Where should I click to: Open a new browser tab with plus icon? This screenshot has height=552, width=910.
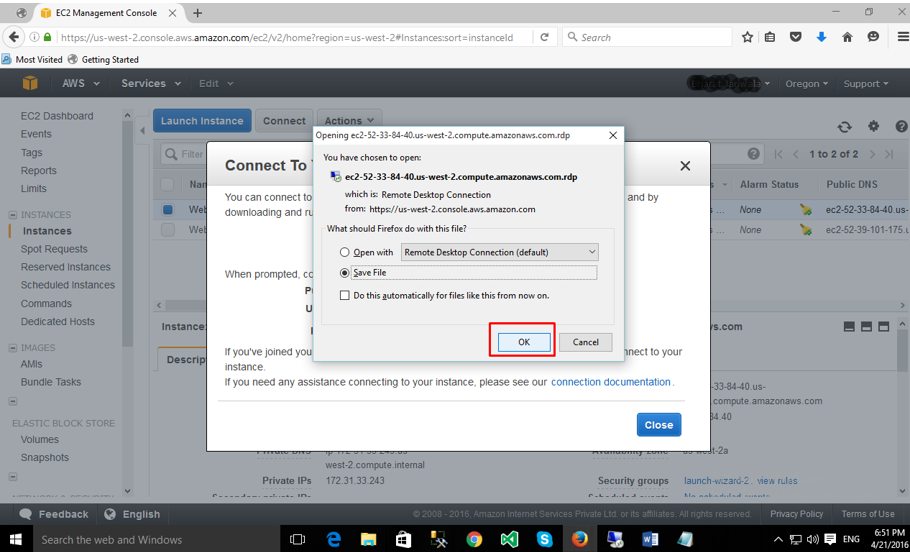pos(198,13)
